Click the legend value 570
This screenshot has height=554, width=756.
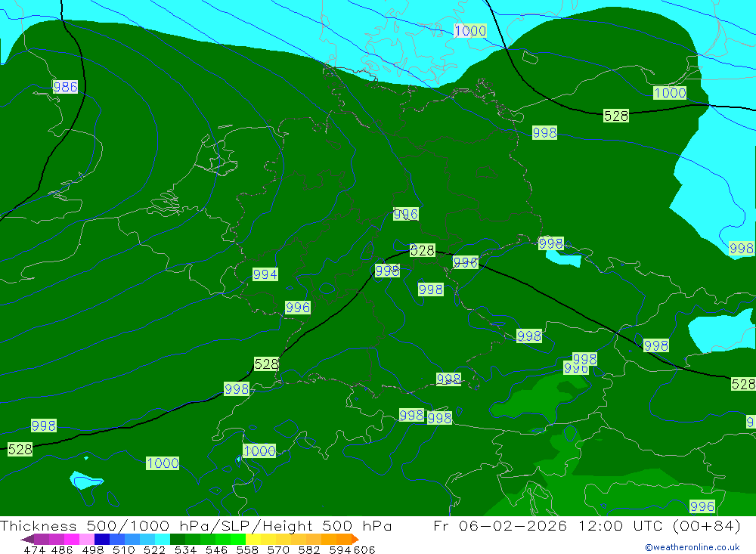277,549
